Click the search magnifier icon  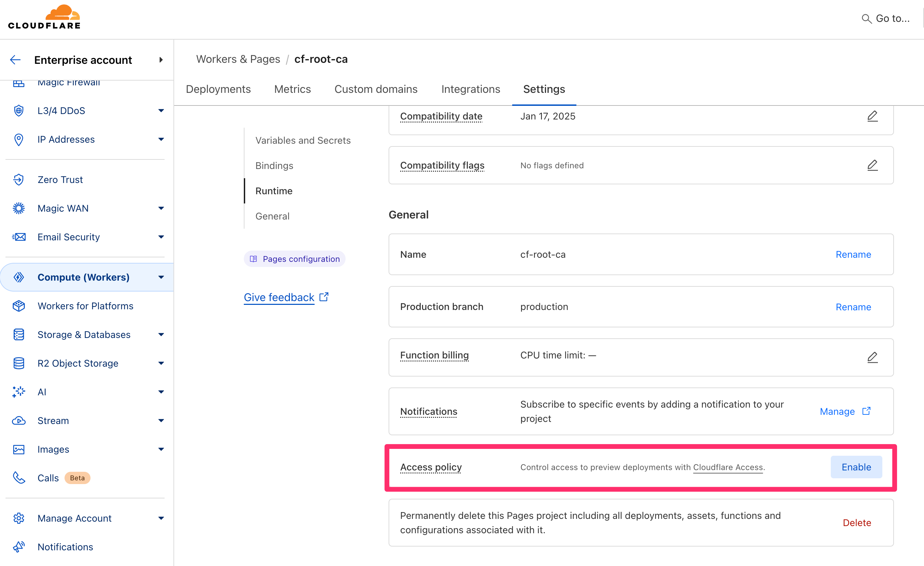pyautogui.click(x=866, y=19)
